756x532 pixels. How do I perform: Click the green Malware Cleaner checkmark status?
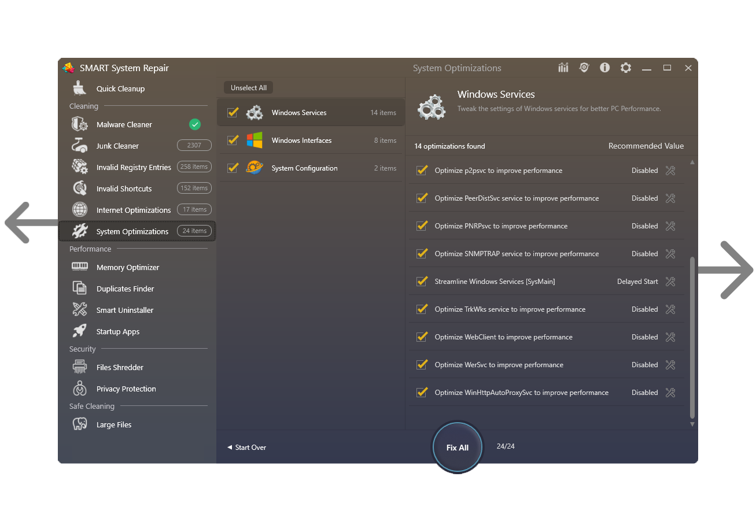195,124
